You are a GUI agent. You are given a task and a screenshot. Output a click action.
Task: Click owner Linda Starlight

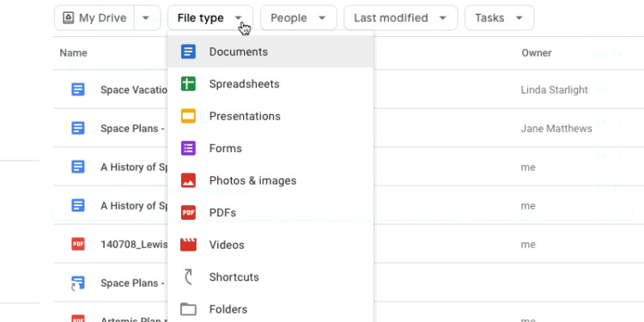(x=554, y=90)
